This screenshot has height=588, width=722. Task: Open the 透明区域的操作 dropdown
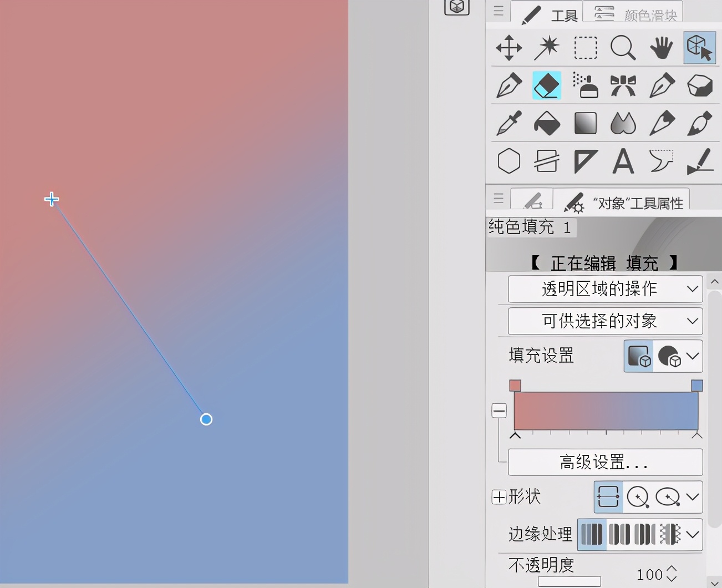[606, 289]
